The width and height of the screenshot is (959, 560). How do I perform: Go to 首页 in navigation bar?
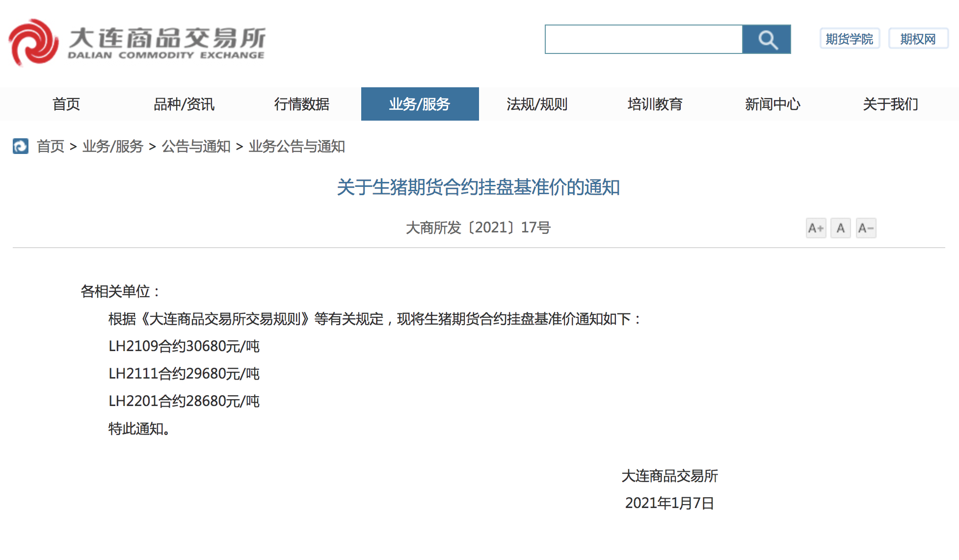tap(66, 104)
